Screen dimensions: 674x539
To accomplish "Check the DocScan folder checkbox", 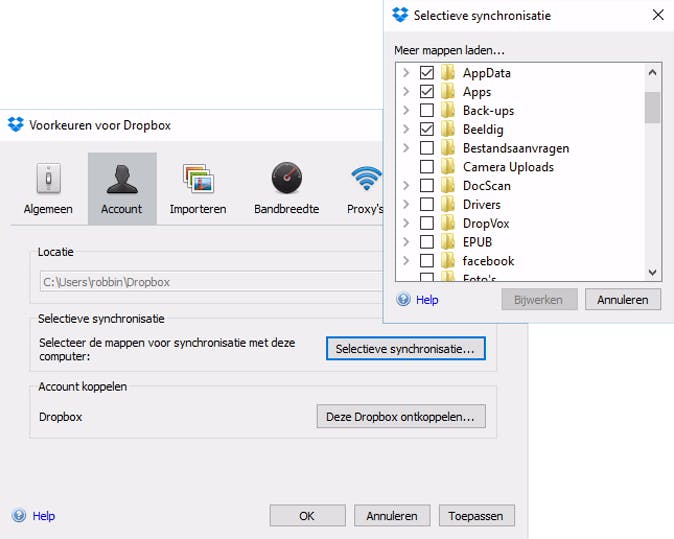I will (x=426, y=186).
